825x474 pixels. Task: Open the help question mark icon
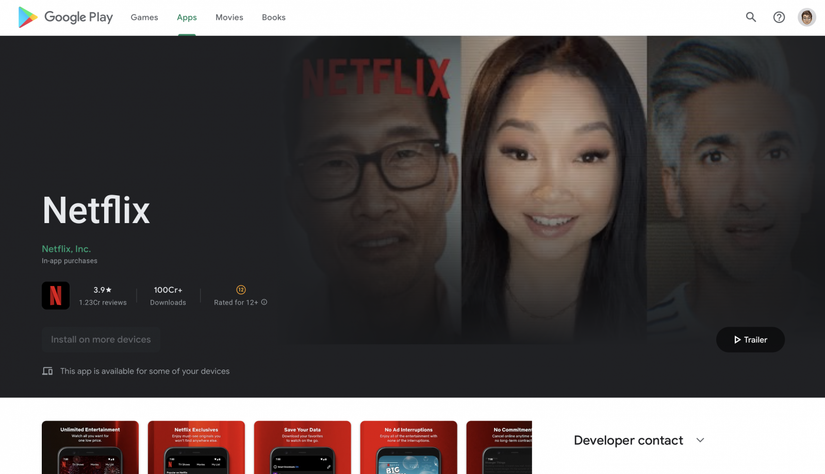[779, 17]
